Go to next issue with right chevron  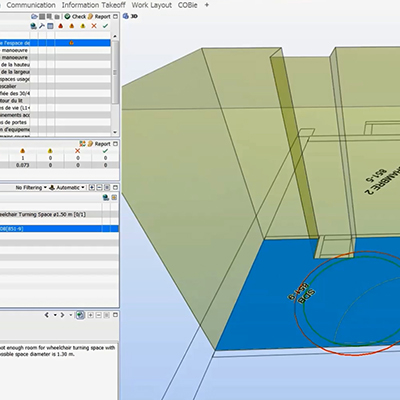[62, 315]
